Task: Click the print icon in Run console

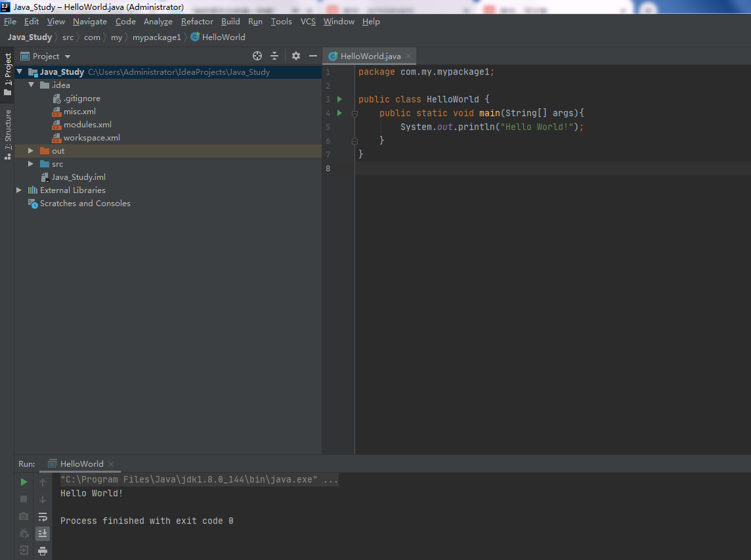Action: pyautogui.click(x=43, y=551)
